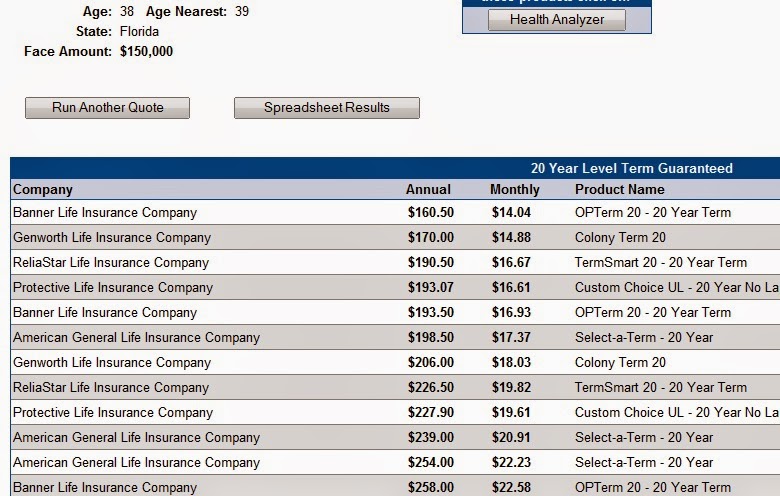
Task: Click the $239.00 annual value
Action: pos(431,437)
